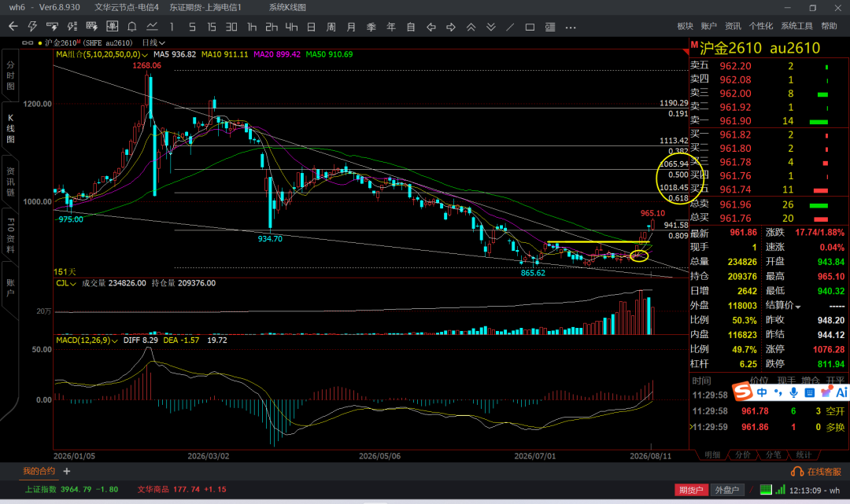
Task: Expand the 结算价 dropdown arrow
Action: (798, 307)
